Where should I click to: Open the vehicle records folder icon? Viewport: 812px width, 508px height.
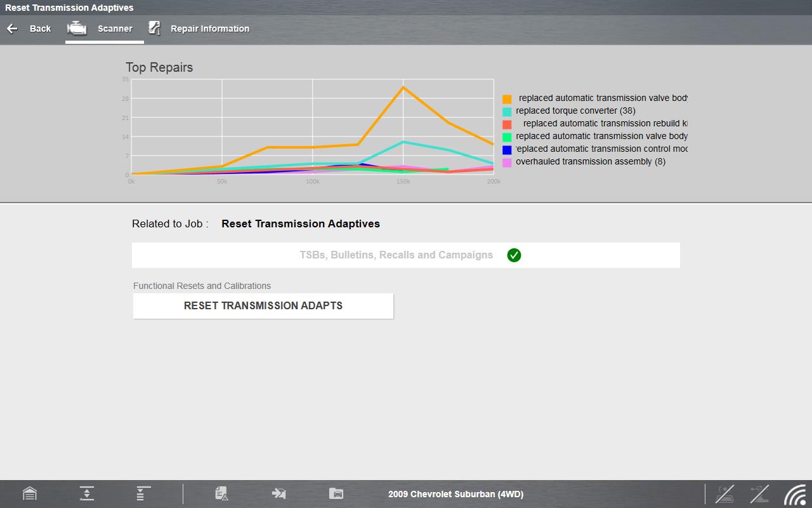coord(336,493)
